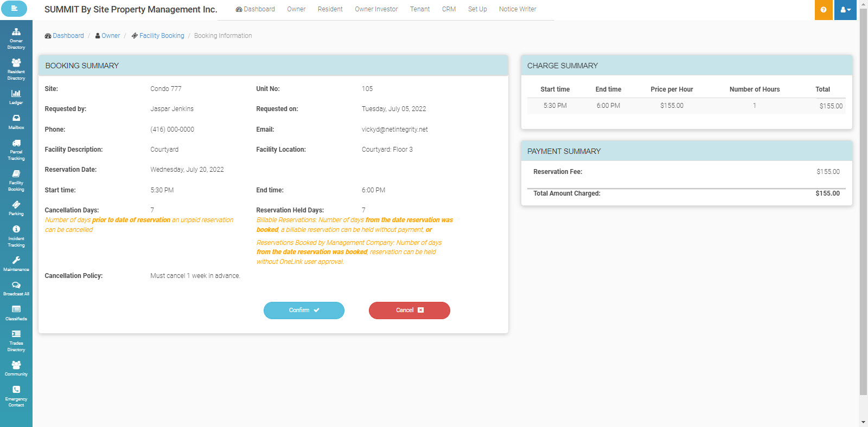
Task: Open Owner Directory in sidebar
Action: pos(16,39)
